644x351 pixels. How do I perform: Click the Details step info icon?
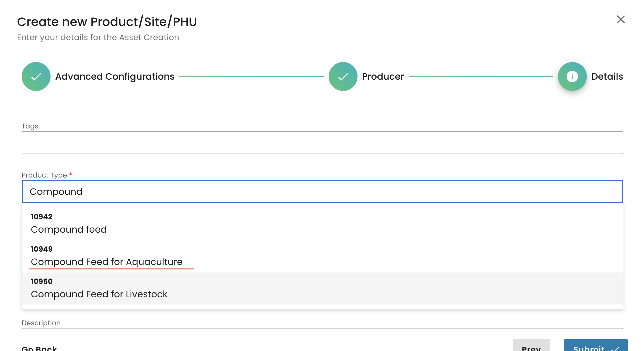tap(572, 76)
